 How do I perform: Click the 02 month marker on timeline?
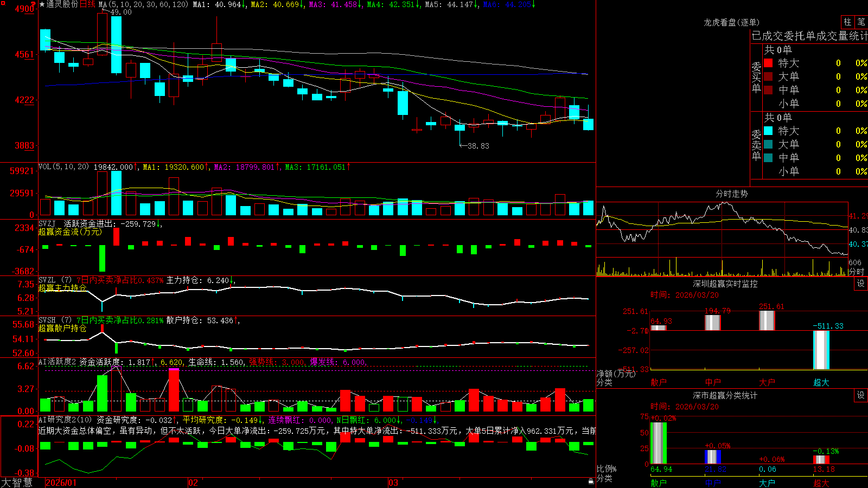pos(193,483)
